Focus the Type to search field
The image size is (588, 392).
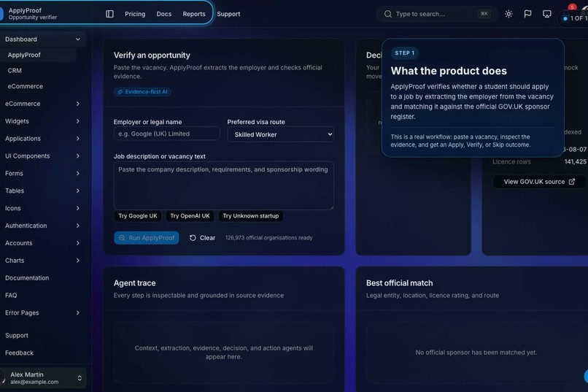tap(437, 14)
